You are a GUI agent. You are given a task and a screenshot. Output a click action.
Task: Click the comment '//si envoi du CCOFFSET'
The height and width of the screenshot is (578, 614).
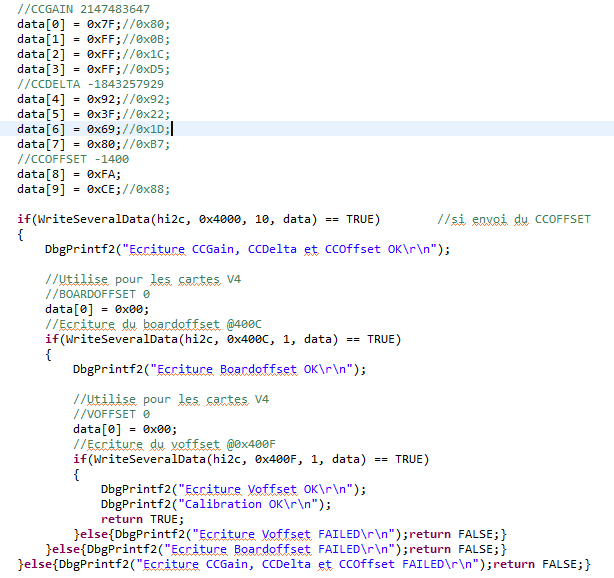click(514, 219)
